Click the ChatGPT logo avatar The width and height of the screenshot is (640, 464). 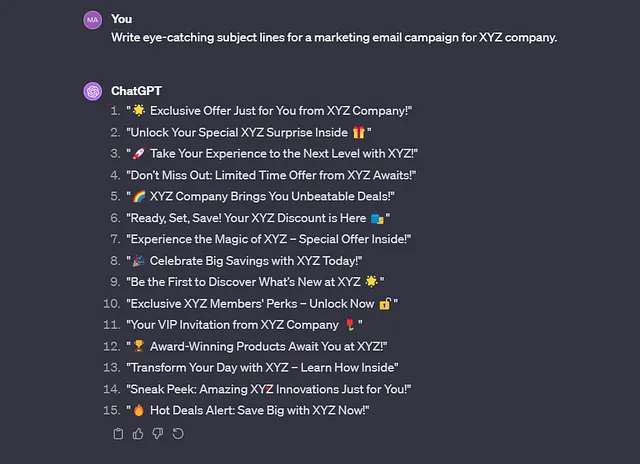point(93,91)
